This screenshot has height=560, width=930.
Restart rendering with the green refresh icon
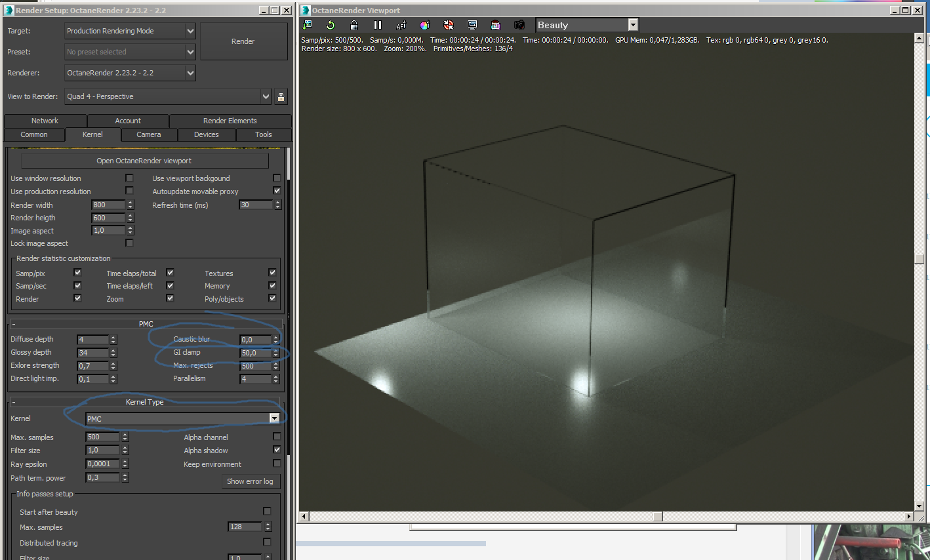click(x=331, y=25)
